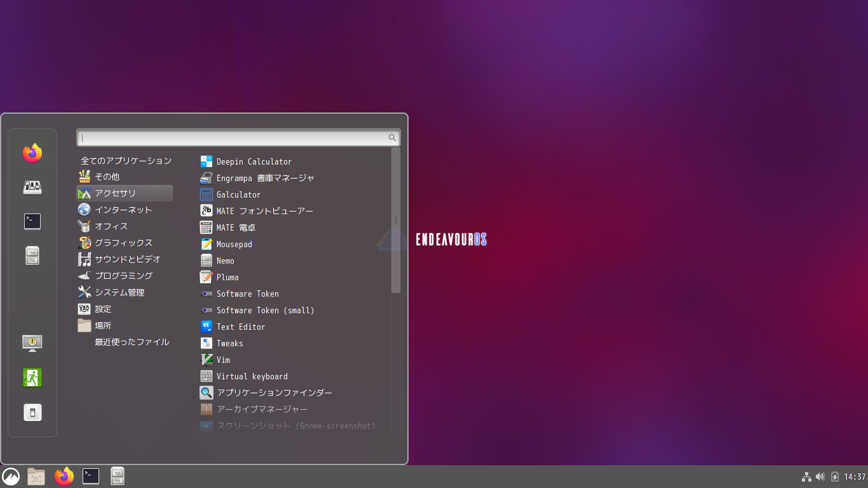This screenshot has width=868, height=488.
Task: Launch Vim
Action: 215,360
